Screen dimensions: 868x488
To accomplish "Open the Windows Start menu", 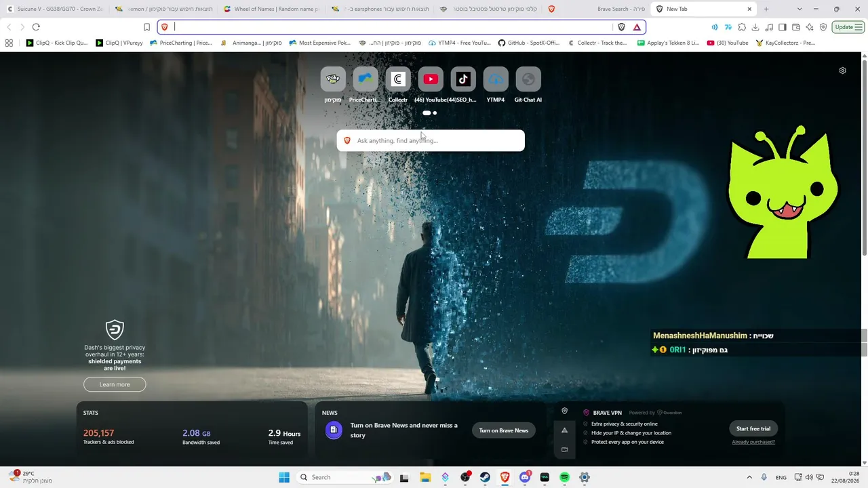I will tap(284, 477).
